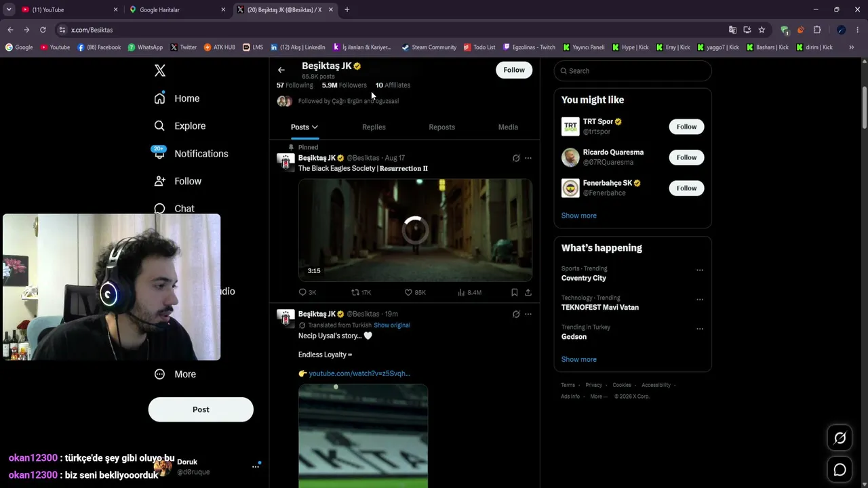
Task: Open more options on Necip Uysal post
Action: [x=528, y=314]
